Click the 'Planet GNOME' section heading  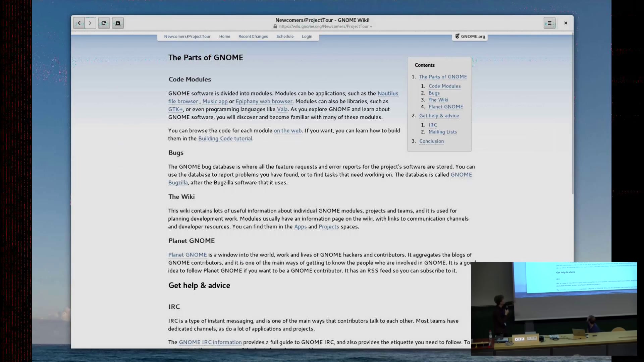pos(192,241)
